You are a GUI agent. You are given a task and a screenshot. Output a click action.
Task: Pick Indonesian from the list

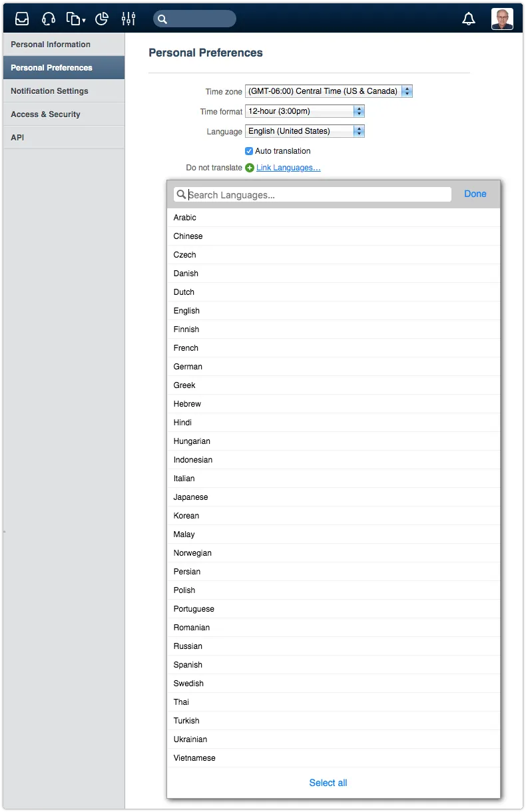(x=334, y=460)
